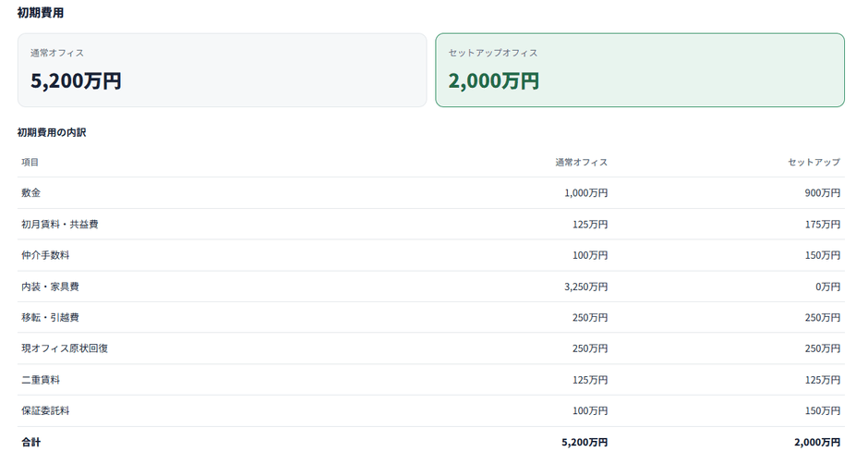Click the 初月賃料・共益費 row label
868x464 pixels.
tap(60, 225)
